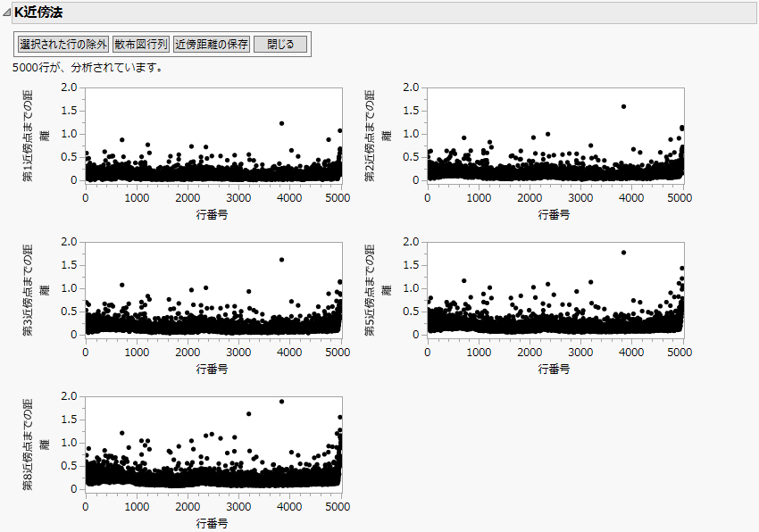The image size is (759, 532).
Task: Click the outlier near 1.6 in 第3近傍点 plot
Action: (x=283, y=260)
